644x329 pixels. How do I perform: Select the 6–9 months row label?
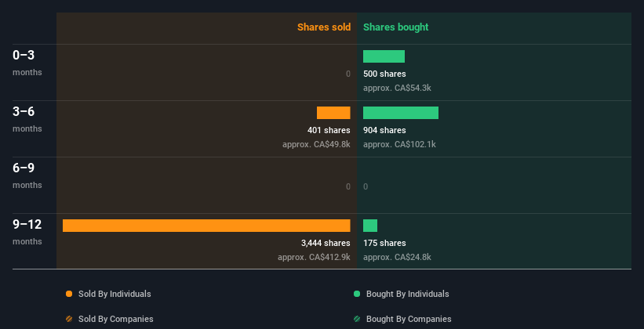point(27,175)
